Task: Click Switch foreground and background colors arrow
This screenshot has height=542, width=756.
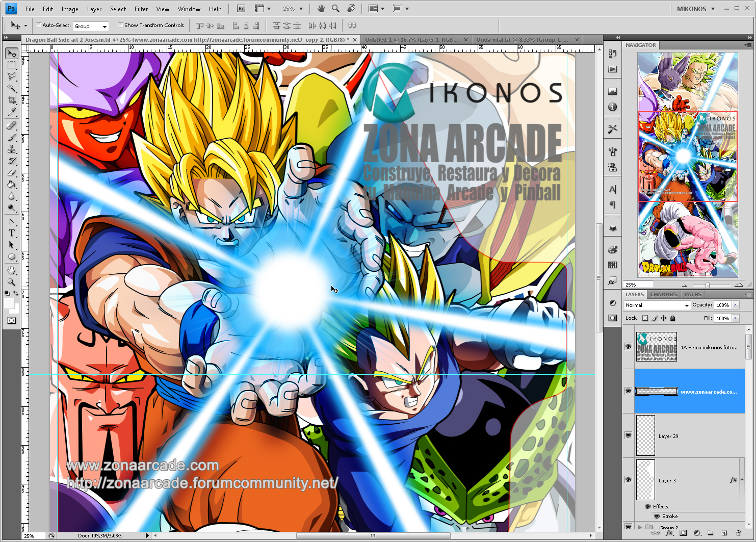Action: pyautogui.click(x=16, y=293)
